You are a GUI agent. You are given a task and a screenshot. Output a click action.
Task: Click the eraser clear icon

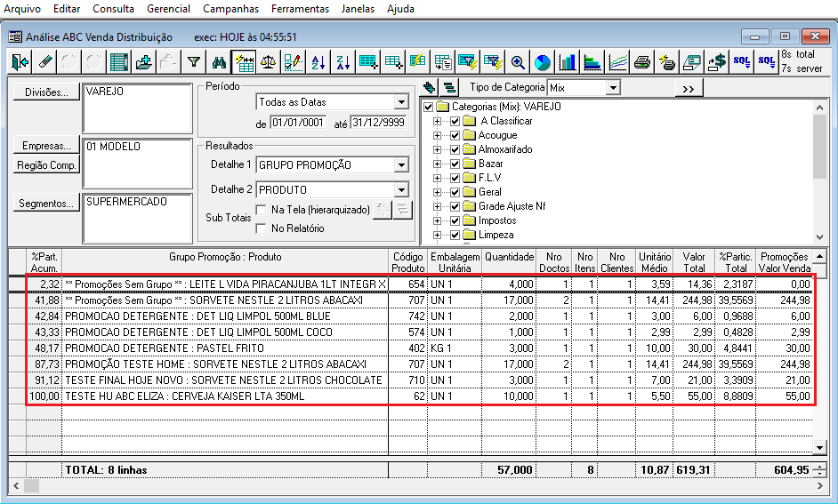(x=44, y=62)
